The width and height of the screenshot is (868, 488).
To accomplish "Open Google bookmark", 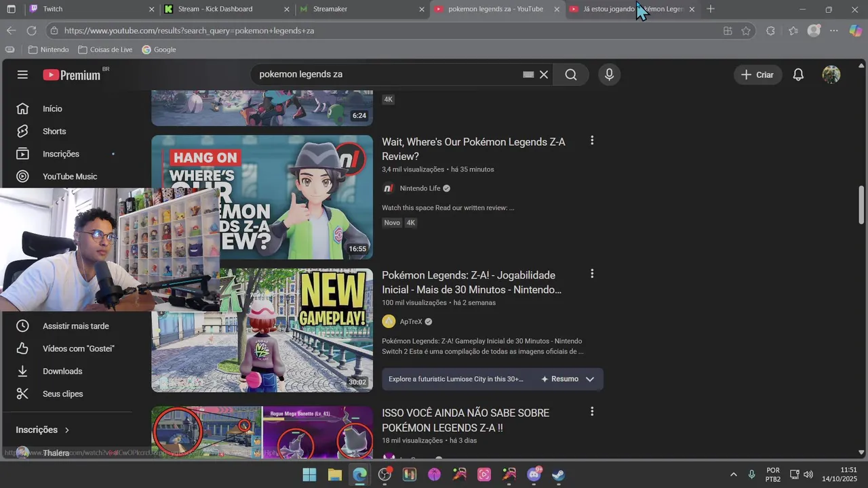I will (x=159, y=49).
